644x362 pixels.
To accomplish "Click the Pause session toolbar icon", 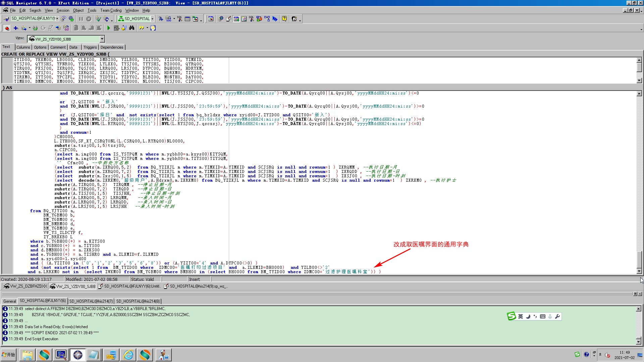I will (x=81, y=19).
